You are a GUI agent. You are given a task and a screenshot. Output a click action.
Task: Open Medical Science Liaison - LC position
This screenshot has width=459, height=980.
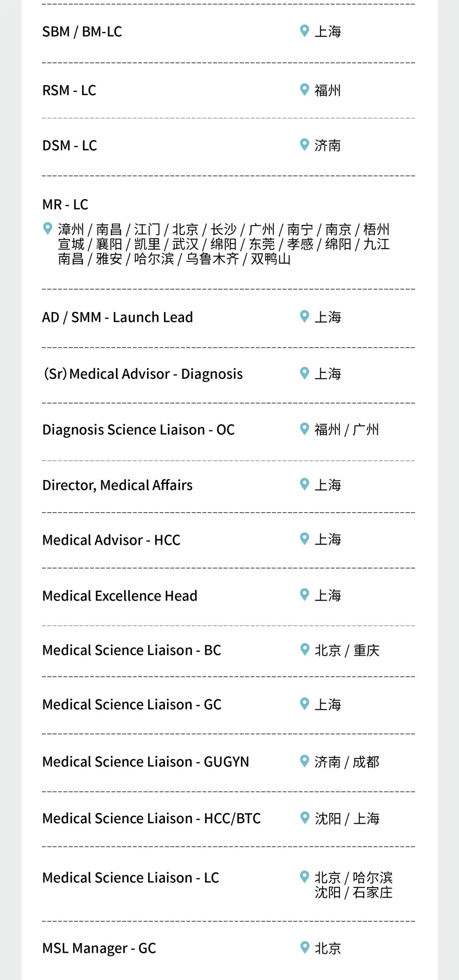130,878
